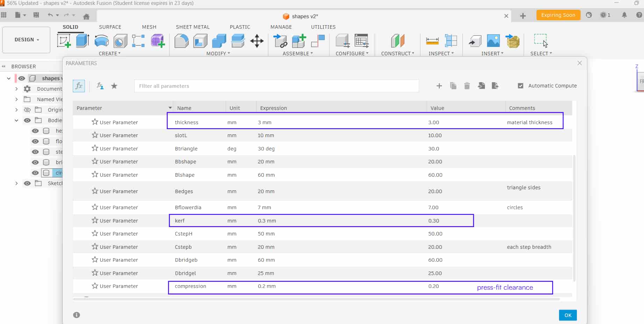644x324 pixels.
Task: Select the Joint tool in Assemble
Action: point(318,41)
